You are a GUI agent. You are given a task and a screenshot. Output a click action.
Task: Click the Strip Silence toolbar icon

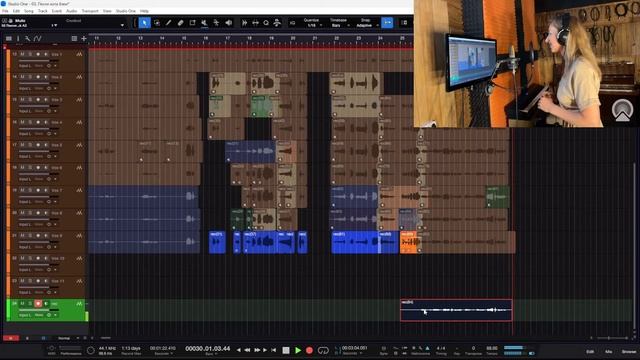255,23
